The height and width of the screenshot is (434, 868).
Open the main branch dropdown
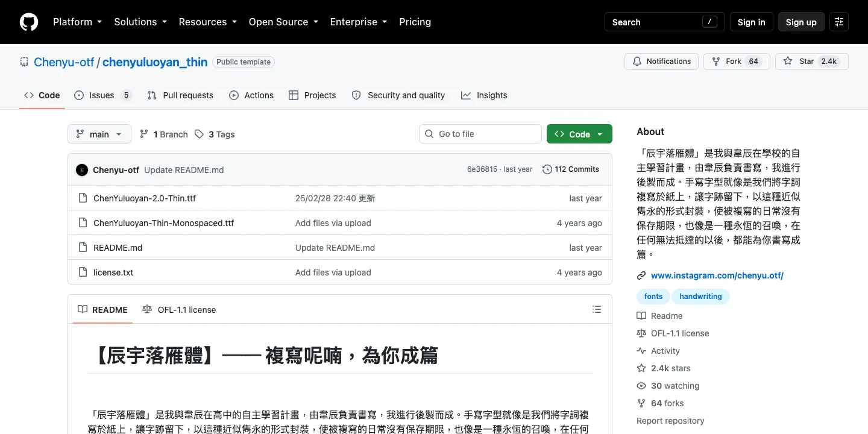[99, 134]
